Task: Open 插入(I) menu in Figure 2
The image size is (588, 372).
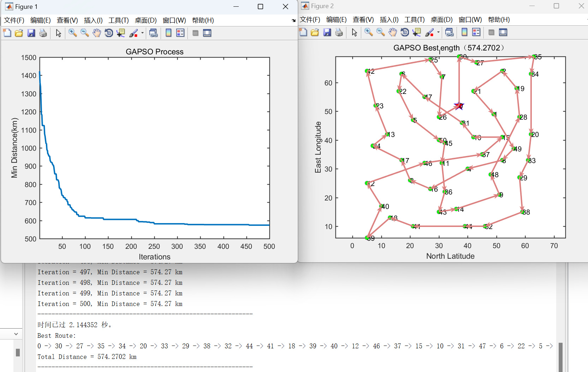Action: 390,20
